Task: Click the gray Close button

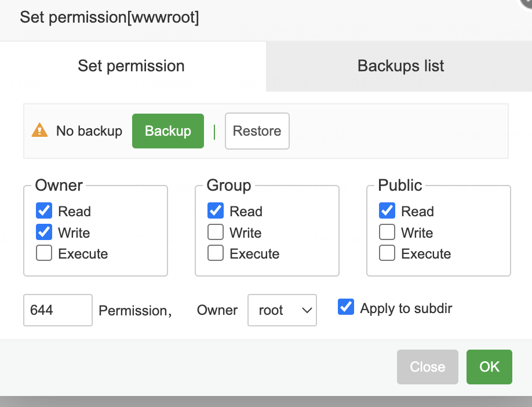Action: (x=427, y=366)
